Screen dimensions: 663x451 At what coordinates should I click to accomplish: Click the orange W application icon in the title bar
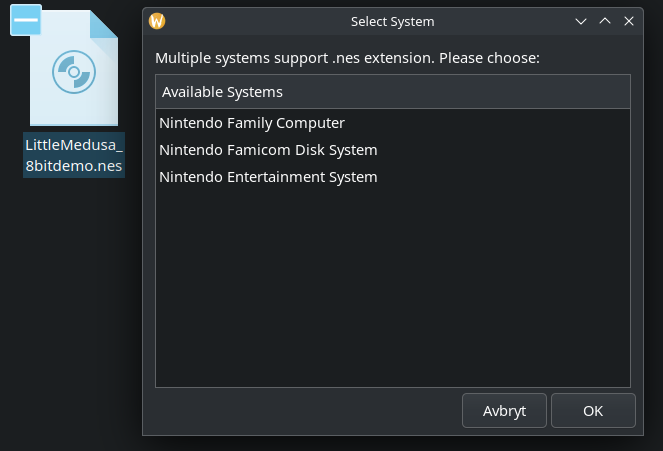click(156, 21)
